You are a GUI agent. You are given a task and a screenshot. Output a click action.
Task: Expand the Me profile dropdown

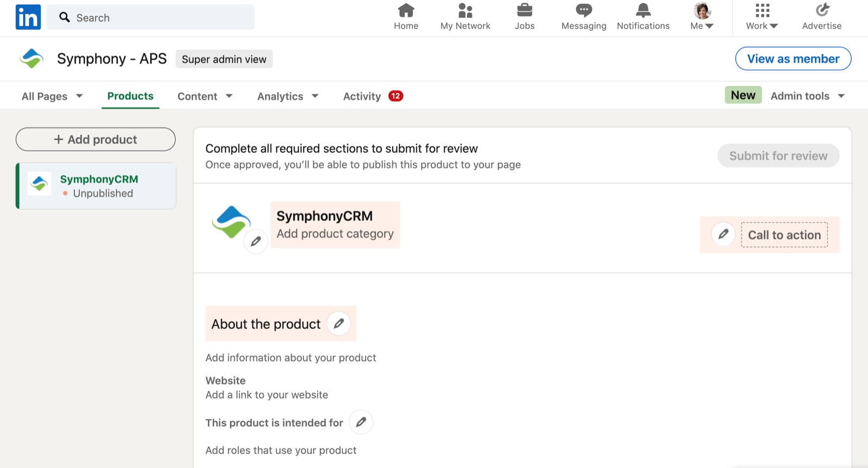pos(702,17)
